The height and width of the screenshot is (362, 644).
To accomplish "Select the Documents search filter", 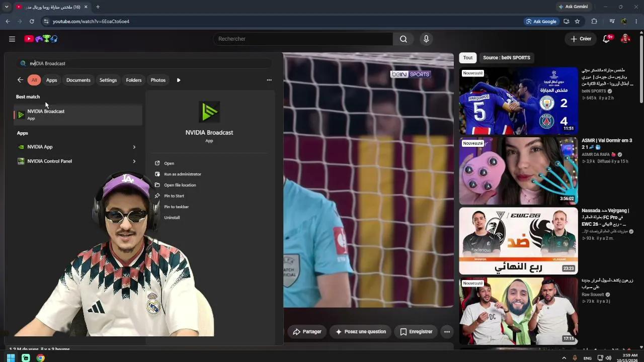I will 78,80.
